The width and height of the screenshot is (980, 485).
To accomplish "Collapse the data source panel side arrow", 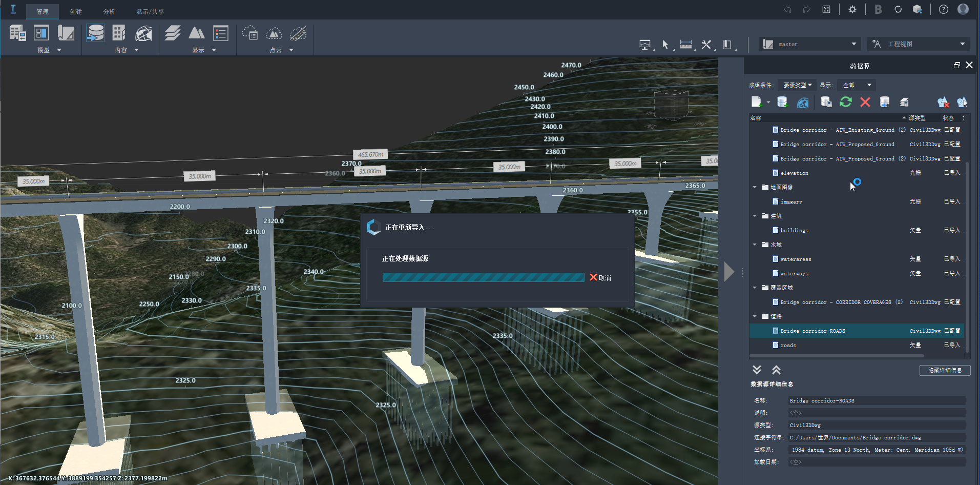I will [729, 272].
